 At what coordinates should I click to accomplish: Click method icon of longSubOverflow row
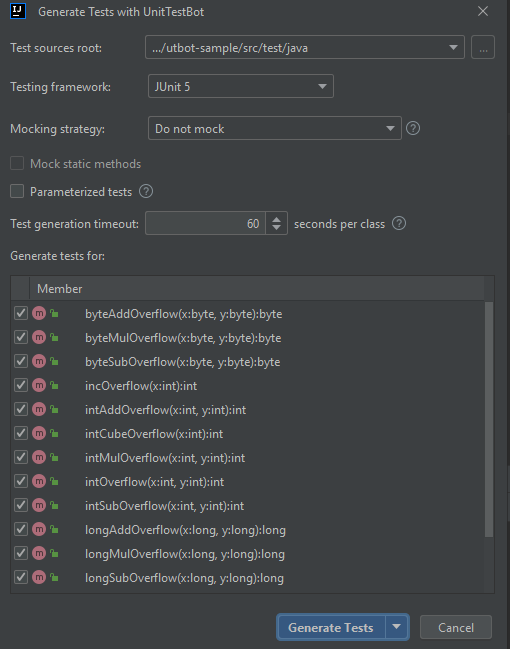click(x=39, y=577)
